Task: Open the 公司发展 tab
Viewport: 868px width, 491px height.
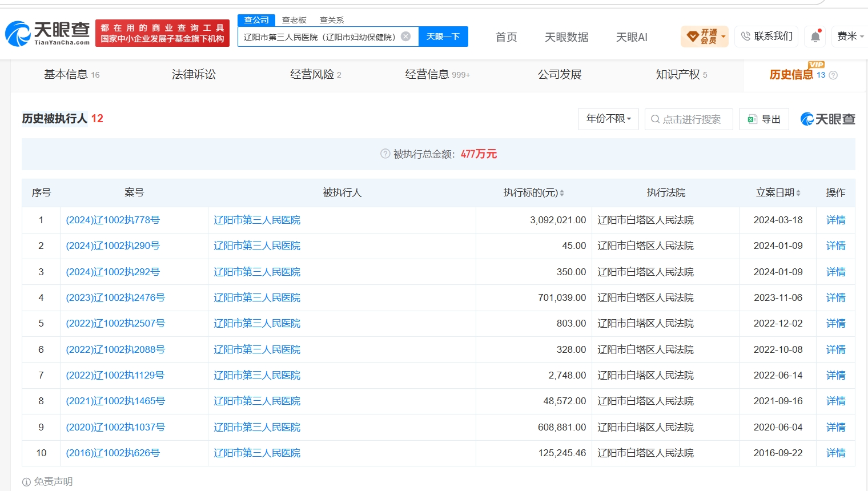Action: click(x=560, y=75)
